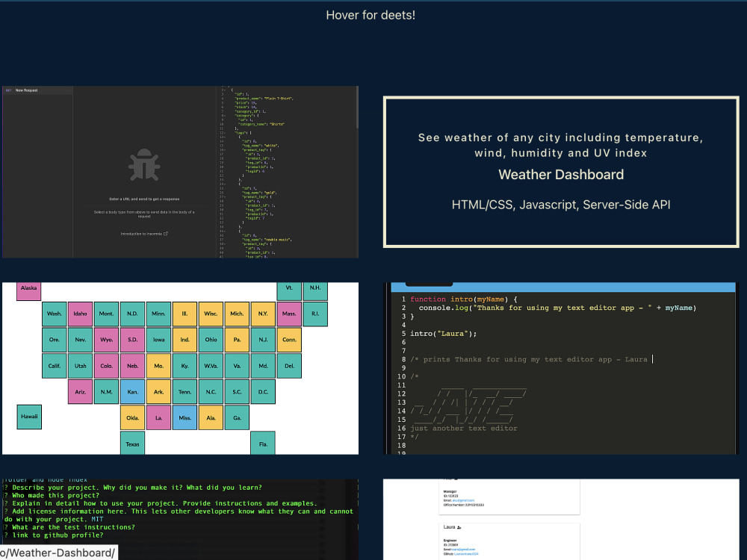The width and height of the screenshot is (747, 560).
Task: Click the Conn. state tile
Action: 289,340
